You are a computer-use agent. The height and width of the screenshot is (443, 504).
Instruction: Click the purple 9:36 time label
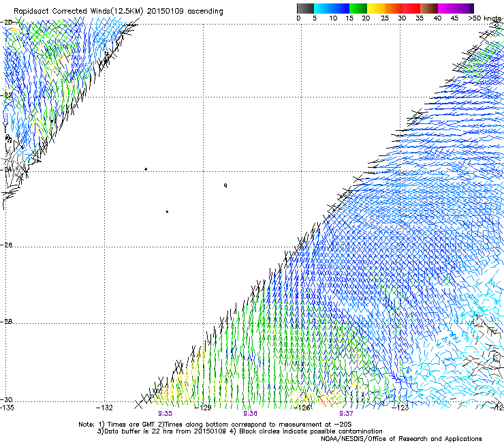[x=250, y=414]
